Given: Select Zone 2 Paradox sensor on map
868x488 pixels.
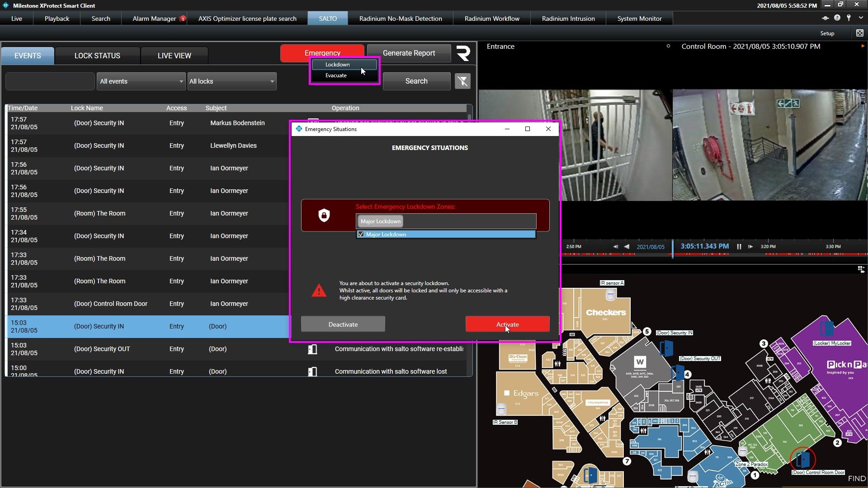Looking at the screenshot, I should coord(742,451).
